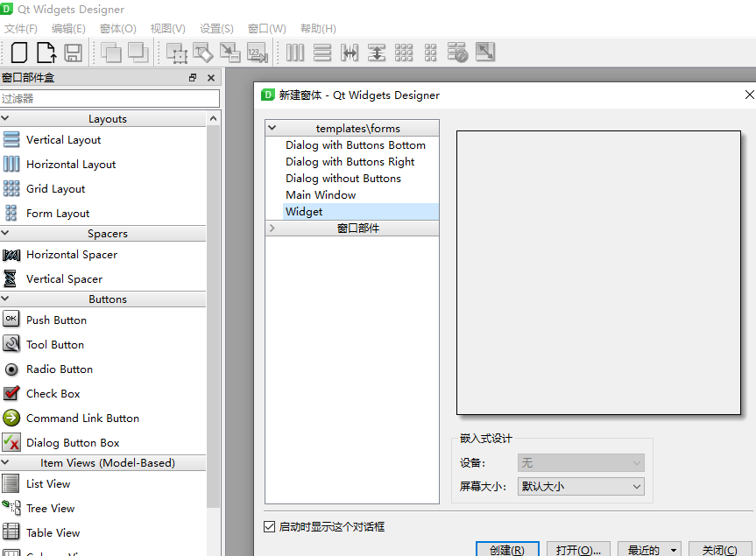
Task: Pick Dialog Button Box from the widget box
Action: click(103, 443)
